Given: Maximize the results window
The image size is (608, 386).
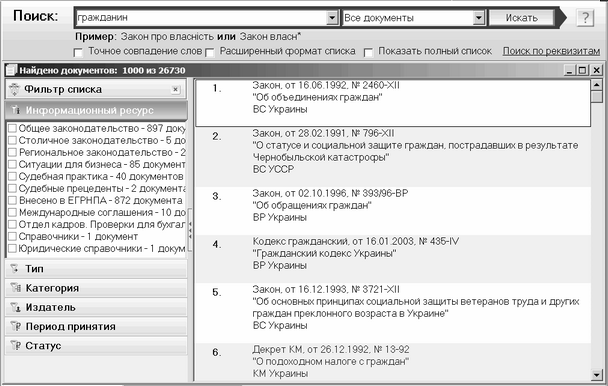Looking at the screenshot, I should pos(582,70).
